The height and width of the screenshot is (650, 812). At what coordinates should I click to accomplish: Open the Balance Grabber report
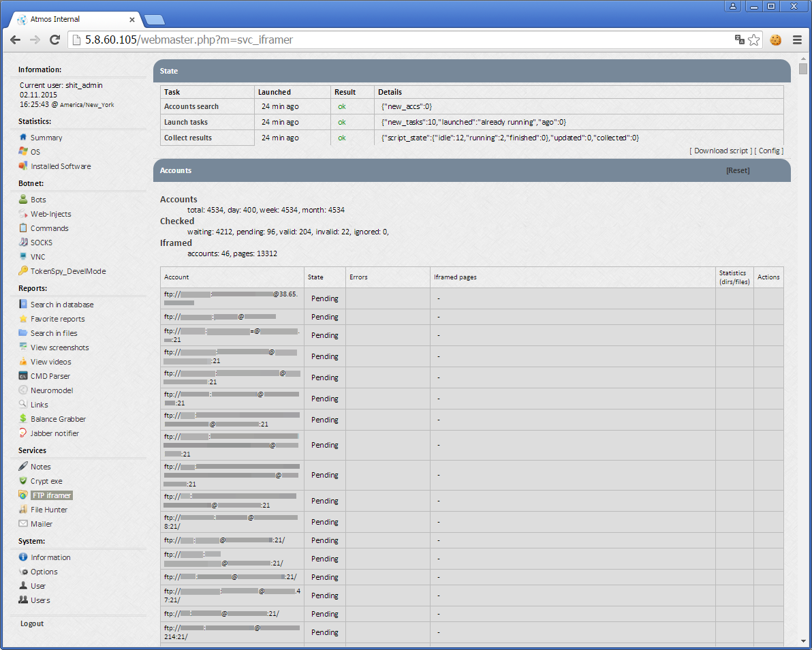[x=58, y=419]
